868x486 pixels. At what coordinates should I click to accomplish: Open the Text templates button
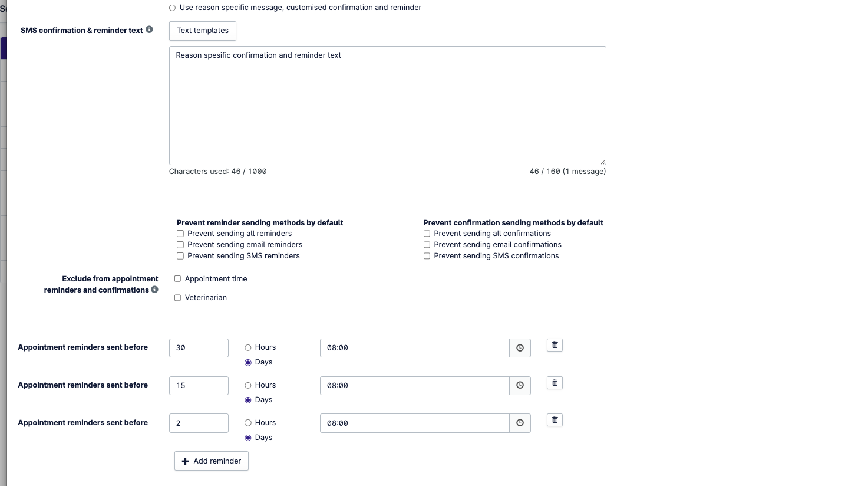point(202,31)
